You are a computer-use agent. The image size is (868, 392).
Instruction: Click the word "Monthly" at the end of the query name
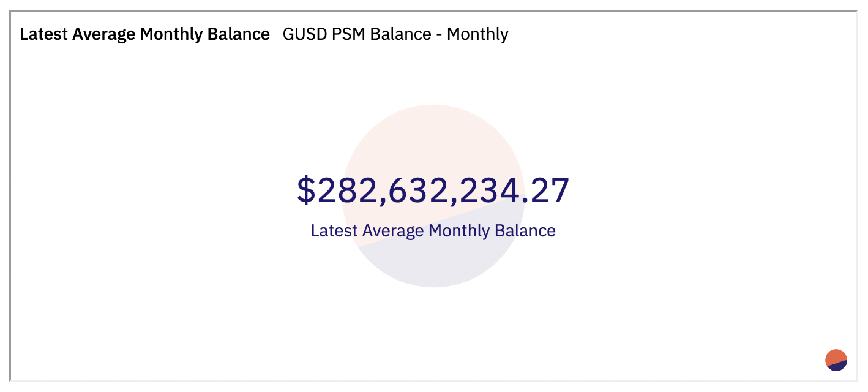(477, 34)
